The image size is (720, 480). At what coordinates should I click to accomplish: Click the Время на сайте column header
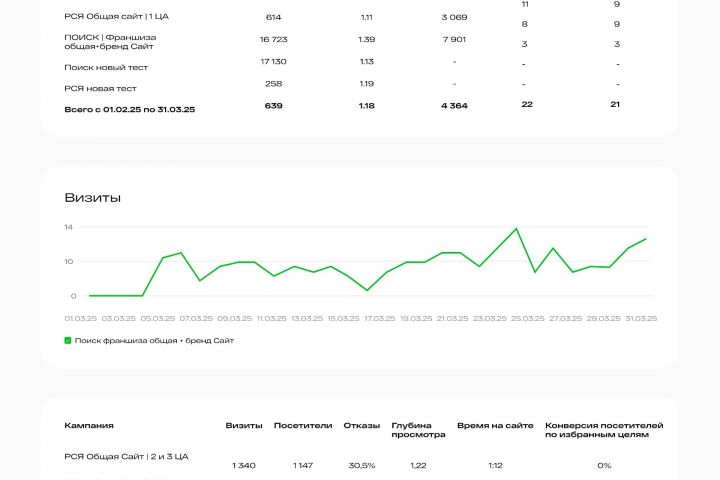pos(495,425)
